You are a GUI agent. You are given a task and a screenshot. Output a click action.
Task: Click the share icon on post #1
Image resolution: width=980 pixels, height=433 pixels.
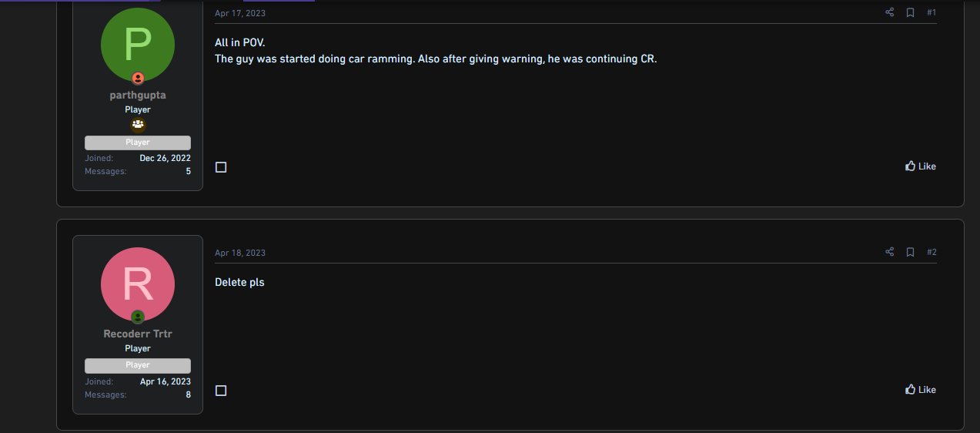click(889, 12)
